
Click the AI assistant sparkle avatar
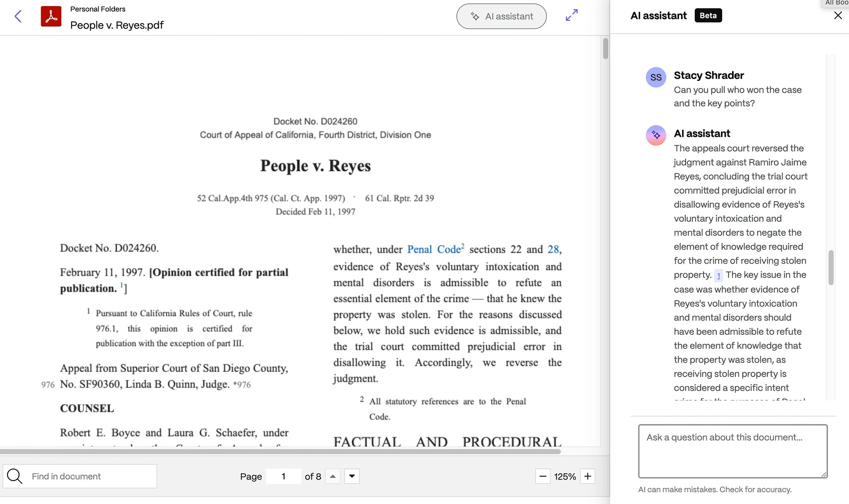[656, 136]
